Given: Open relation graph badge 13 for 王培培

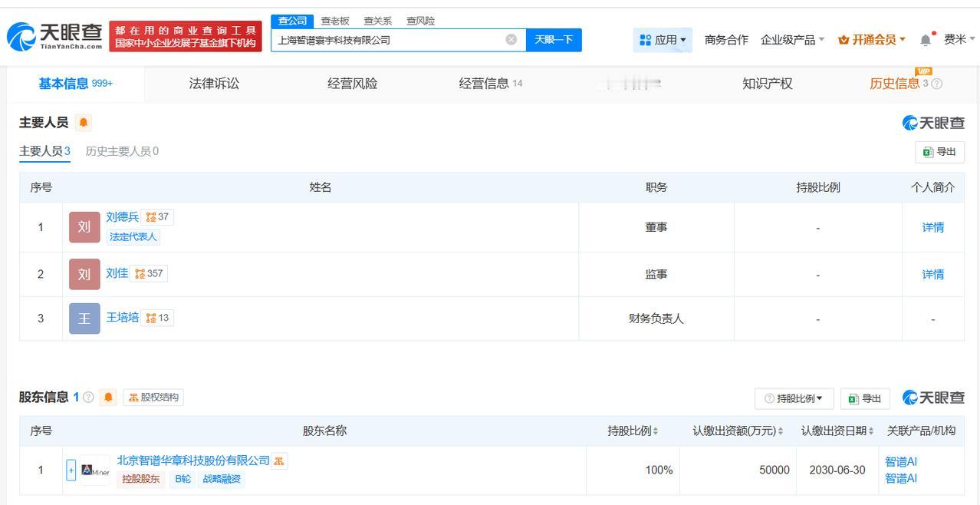Looking at the screenshot, I should pos(157,318).
